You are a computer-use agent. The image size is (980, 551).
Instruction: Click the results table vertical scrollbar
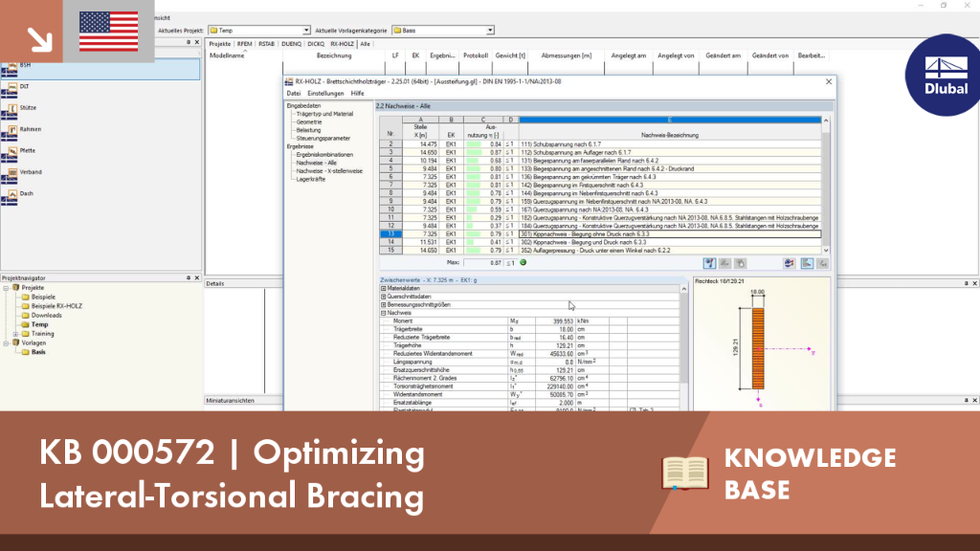coord(826,186)
